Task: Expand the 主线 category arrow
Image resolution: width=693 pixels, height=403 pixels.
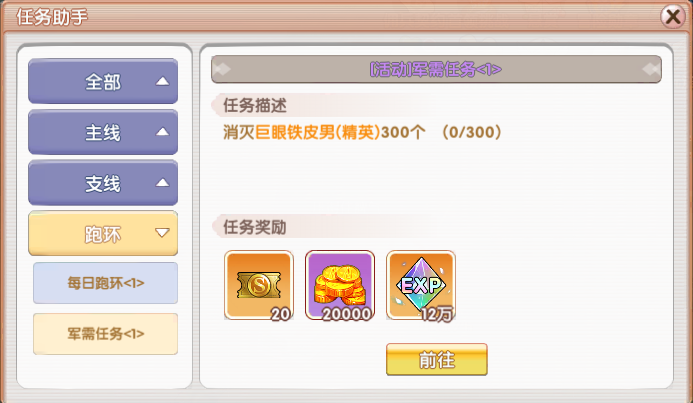Action: [x=162, y=132]
